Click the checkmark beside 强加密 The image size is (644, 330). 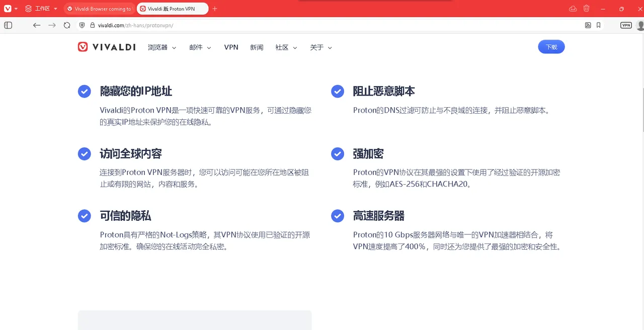tap(337, 154)
